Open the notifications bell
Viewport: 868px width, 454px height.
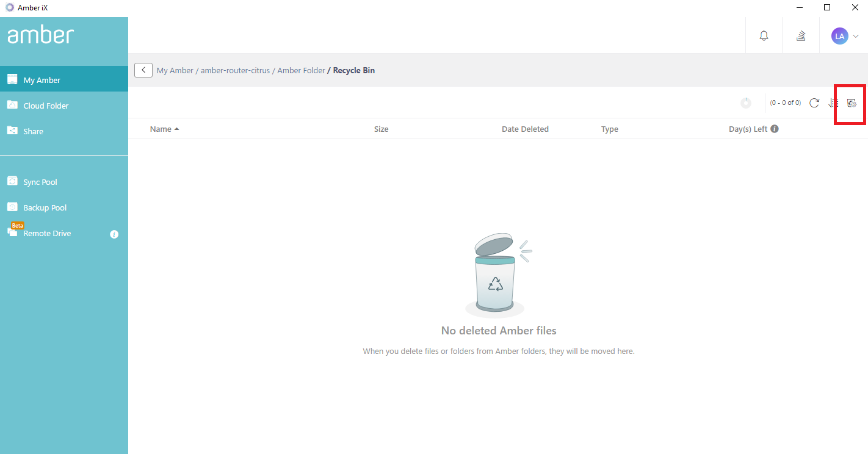pyautogui.click(x=764, y=36)
